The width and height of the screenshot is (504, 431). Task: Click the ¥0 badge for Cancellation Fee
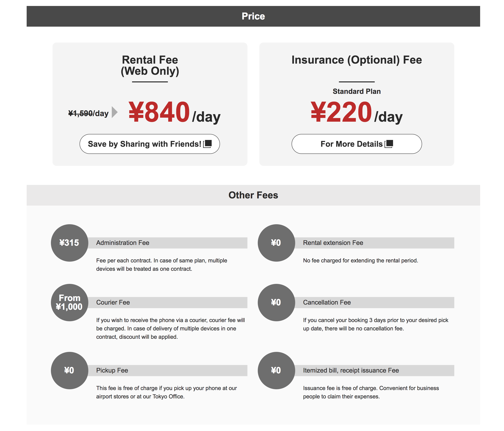click(x=276, y=302)
